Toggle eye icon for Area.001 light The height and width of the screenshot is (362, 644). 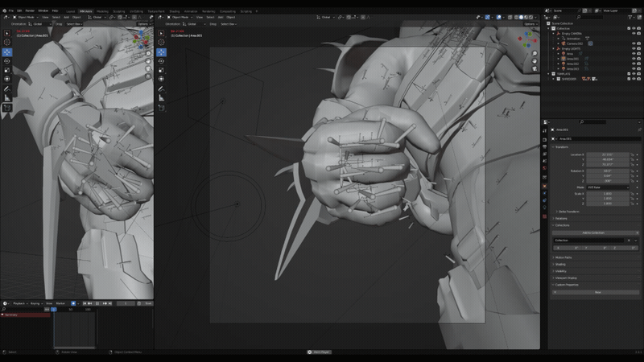(634, 59)
